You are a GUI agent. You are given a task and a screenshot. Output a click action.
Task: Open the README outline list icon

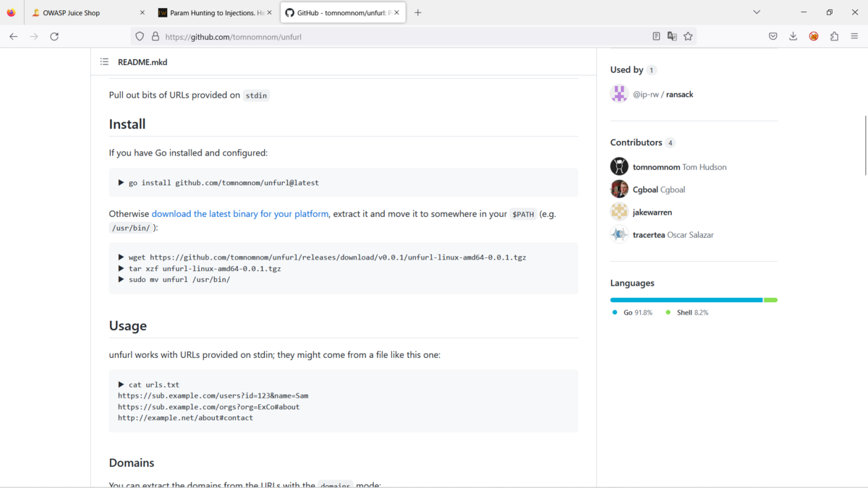click(x=104, y=62)
